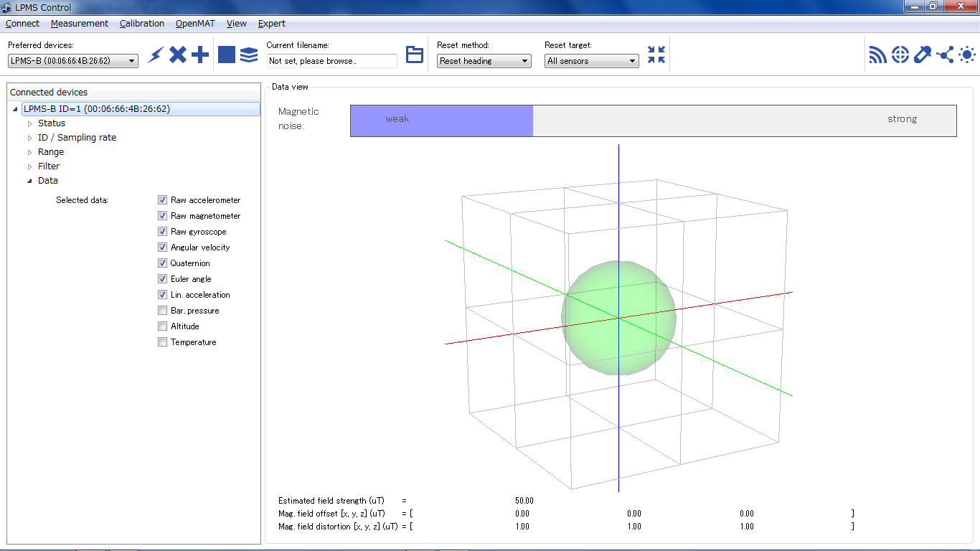
Task: Open the Preferred devices dropdown
Action: (73, 61)
